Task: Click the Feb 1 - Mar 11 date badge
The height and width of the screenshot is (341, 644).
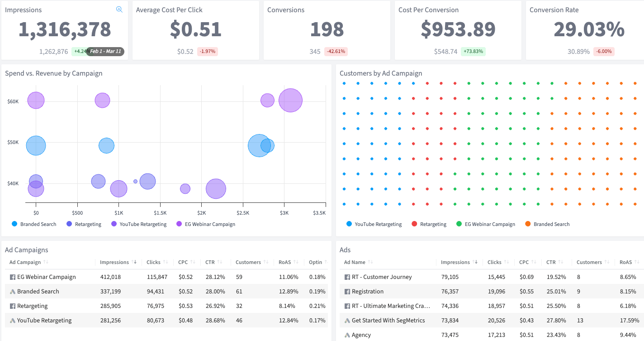Action: (105, 52)
